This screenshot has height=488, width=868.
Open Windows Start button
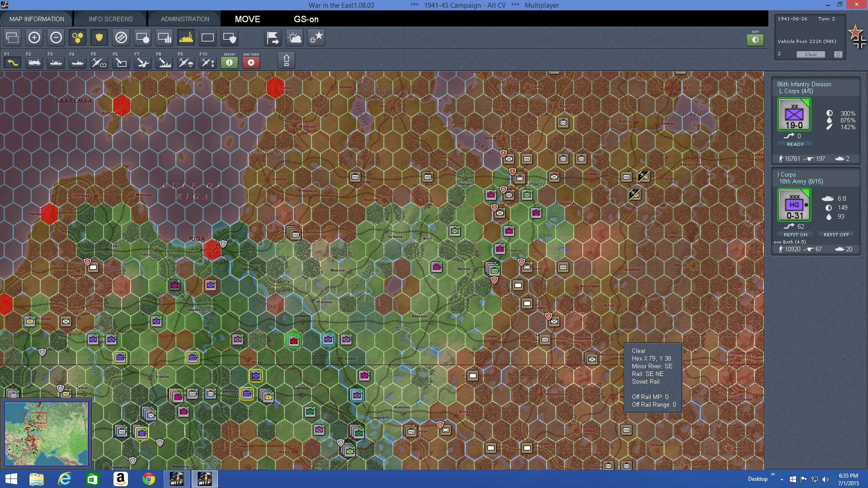pyautogui.click(x=11, y=479)
